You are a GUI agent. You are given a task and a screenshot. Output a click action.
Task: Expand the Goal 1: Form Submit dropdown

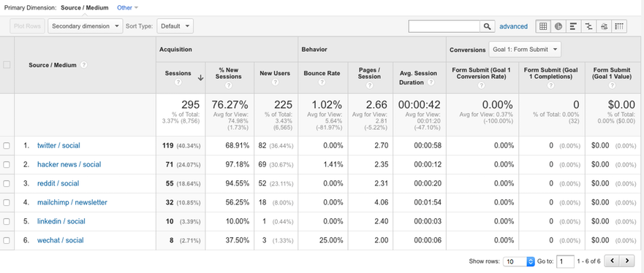[x=525, y=49]
